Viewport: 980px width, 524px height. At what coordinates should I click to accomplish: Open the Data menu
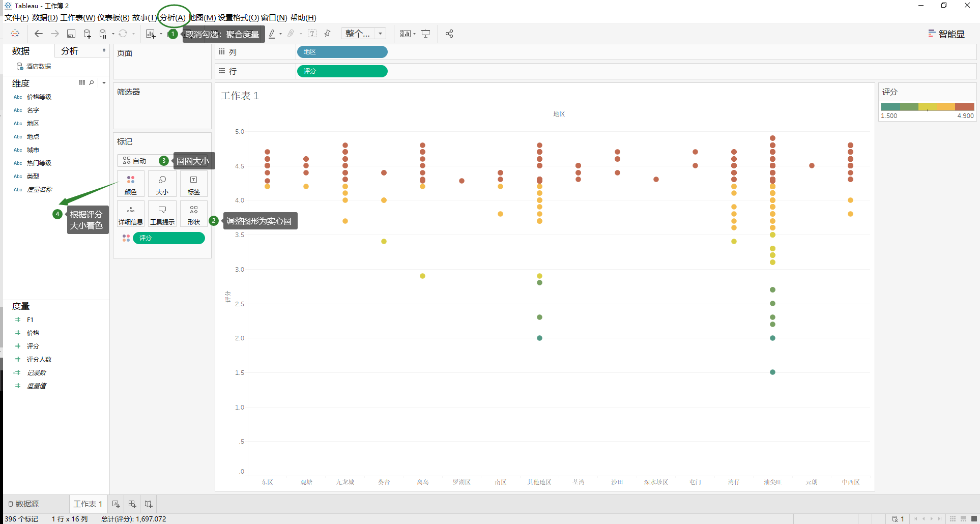(45, 18)
